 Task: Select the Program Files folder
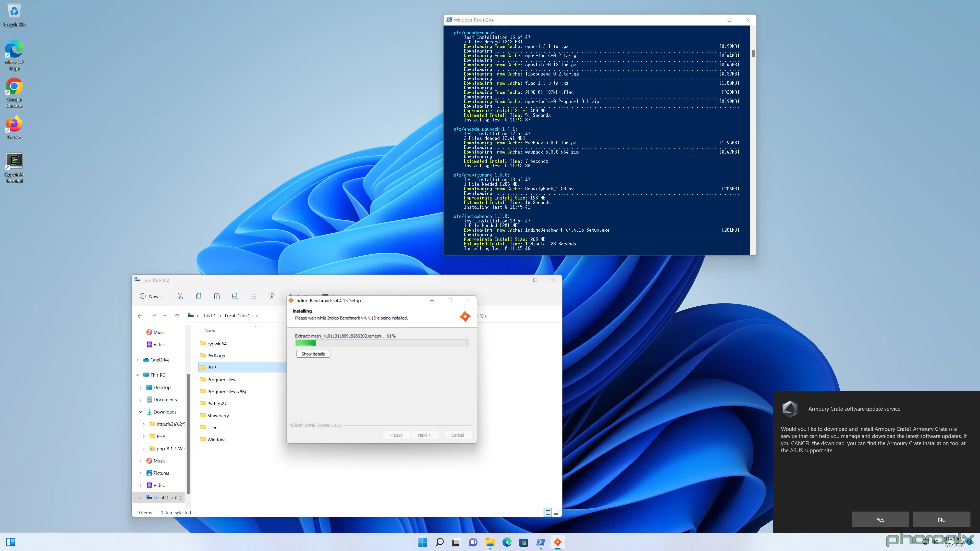point(221,380)
